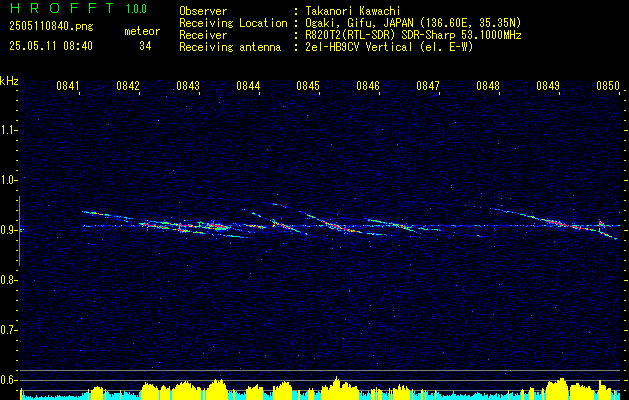The width and height of the screenshot is (629, 400).
Task: Click the 0849 time marker
Action: click(x=548, y=86)
